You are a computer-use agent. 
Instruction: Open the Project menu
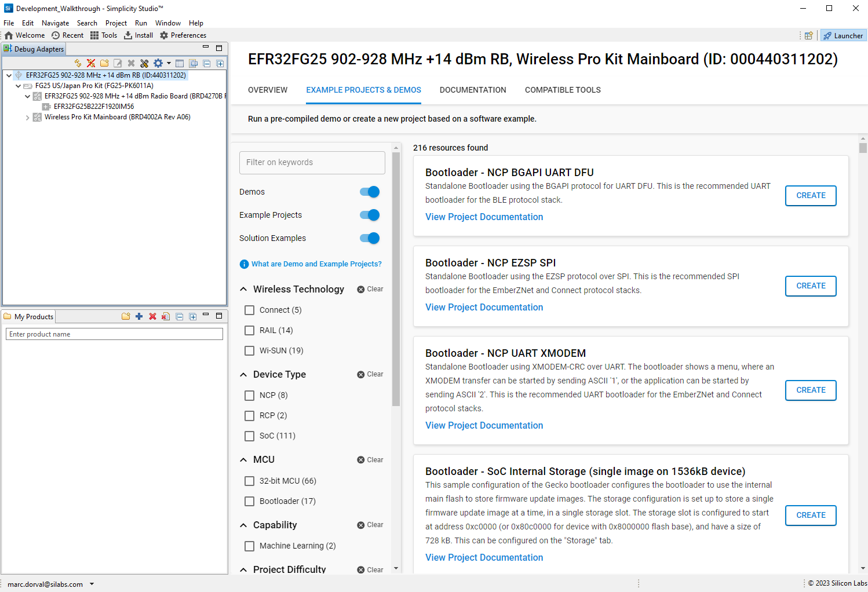point(116,23)
